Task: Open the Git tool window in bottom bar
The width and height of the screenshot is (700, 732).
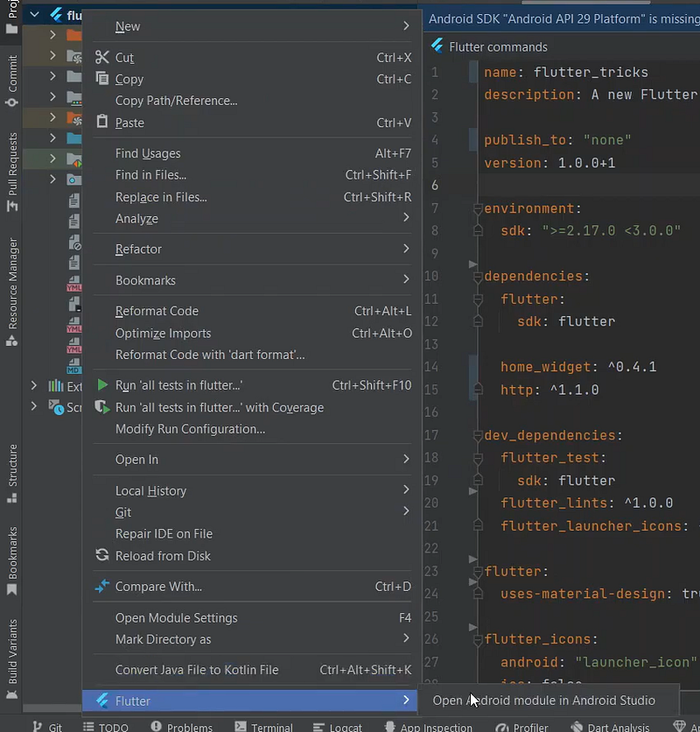Action: [x=47, y=727]
